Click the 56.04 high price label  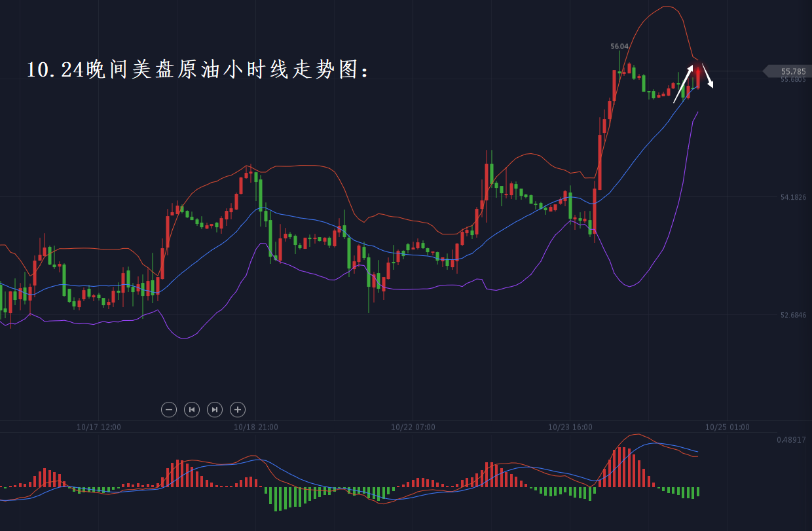619,46
